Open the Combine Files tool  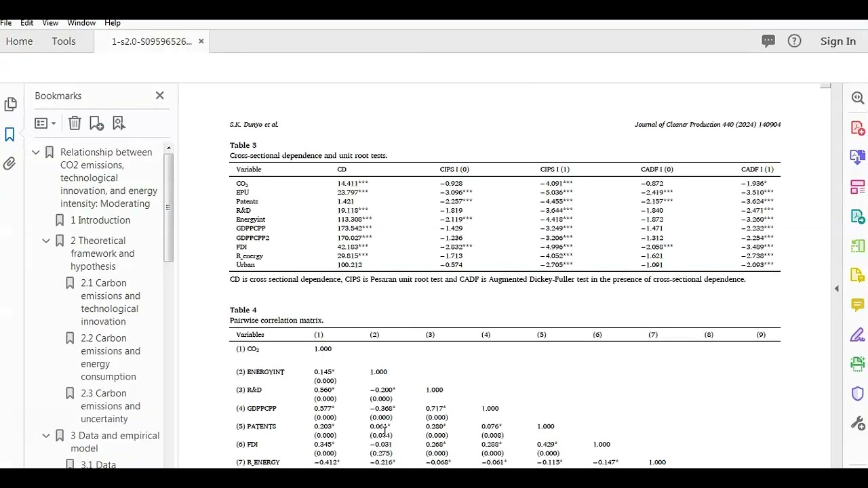pyautogui.click(x=858, y=157)
